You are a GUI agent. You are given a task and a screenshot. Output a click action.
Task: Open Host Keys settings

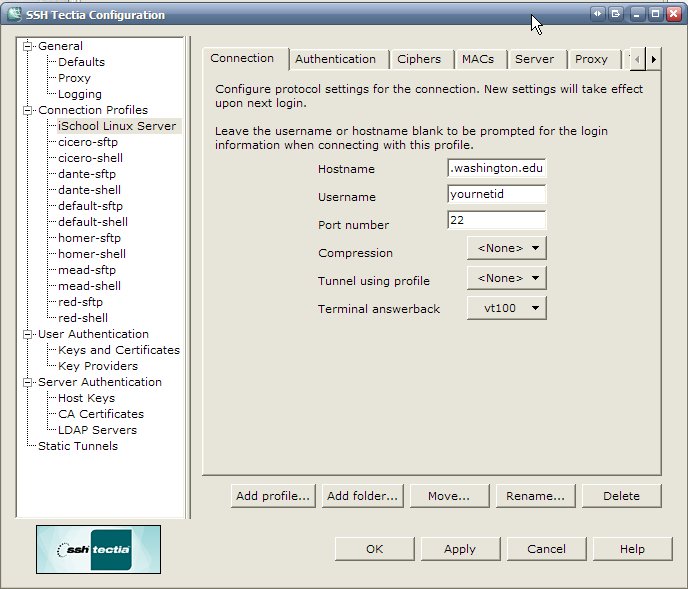pos(86,398)
